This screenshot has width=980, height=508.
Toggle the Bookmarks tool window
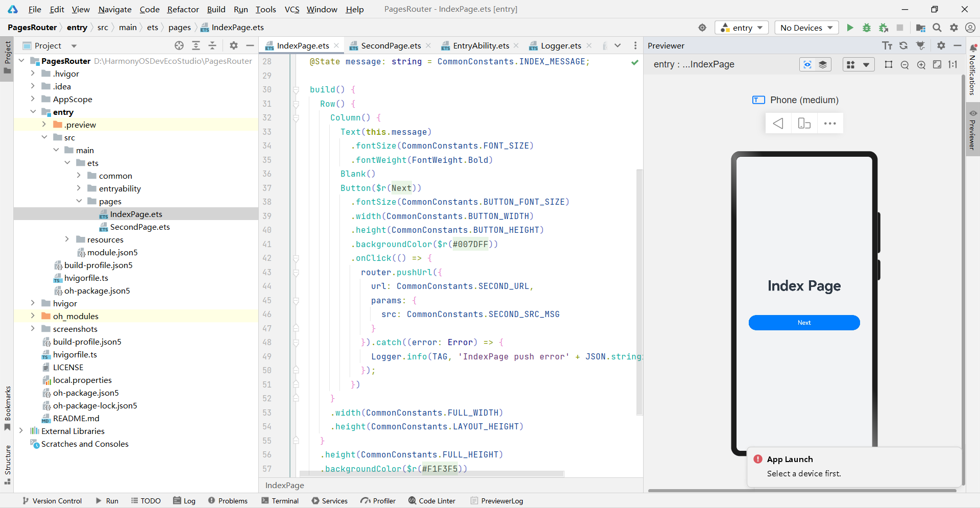7,407
